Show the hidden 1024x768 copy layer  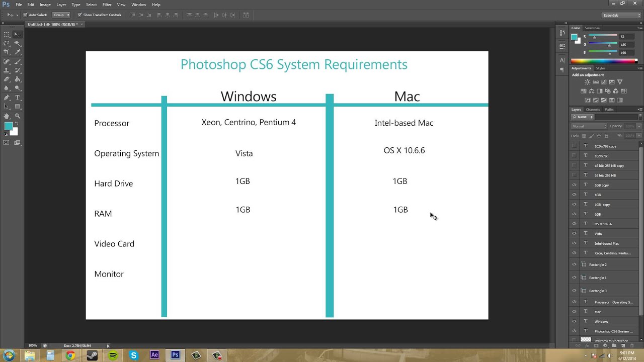pos(574,146)
